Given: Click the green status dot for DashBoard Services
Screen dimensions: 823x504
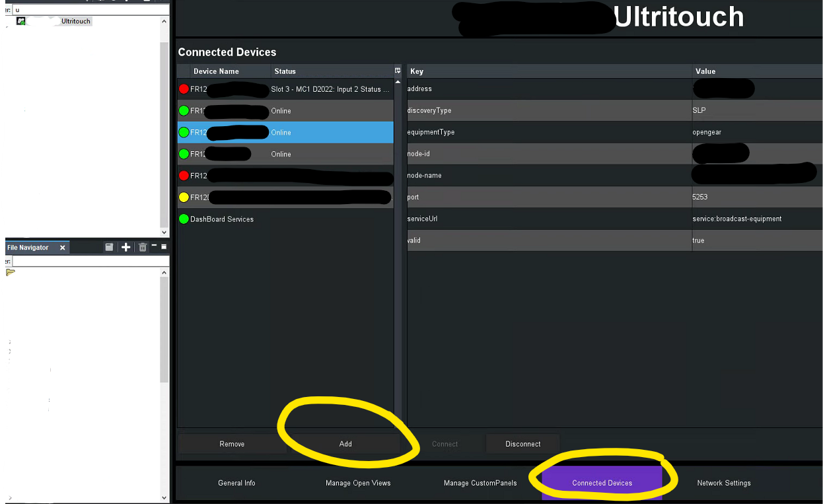Looking at the screenshot, I should point(184,219).
